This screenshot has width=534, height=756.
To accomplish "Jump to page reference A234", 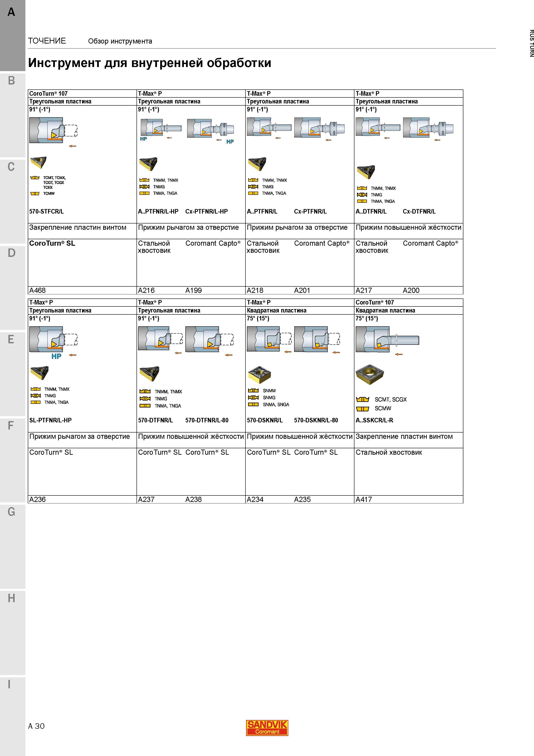I will point(255,500).
